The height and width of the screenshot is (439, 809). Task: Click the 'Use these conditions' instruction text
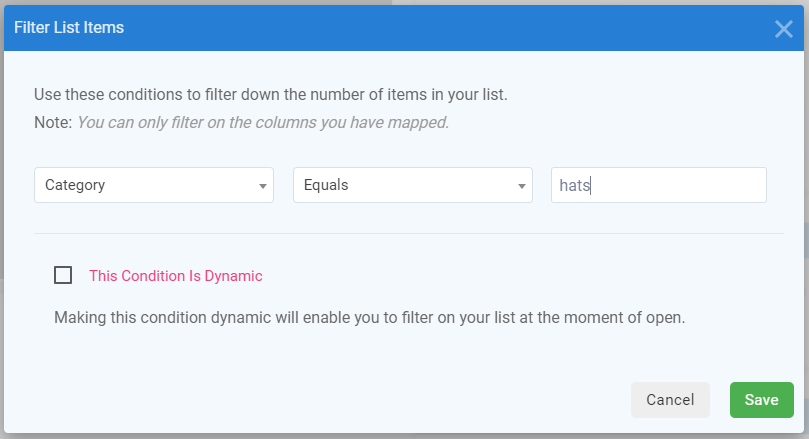[x=271, y=94]
